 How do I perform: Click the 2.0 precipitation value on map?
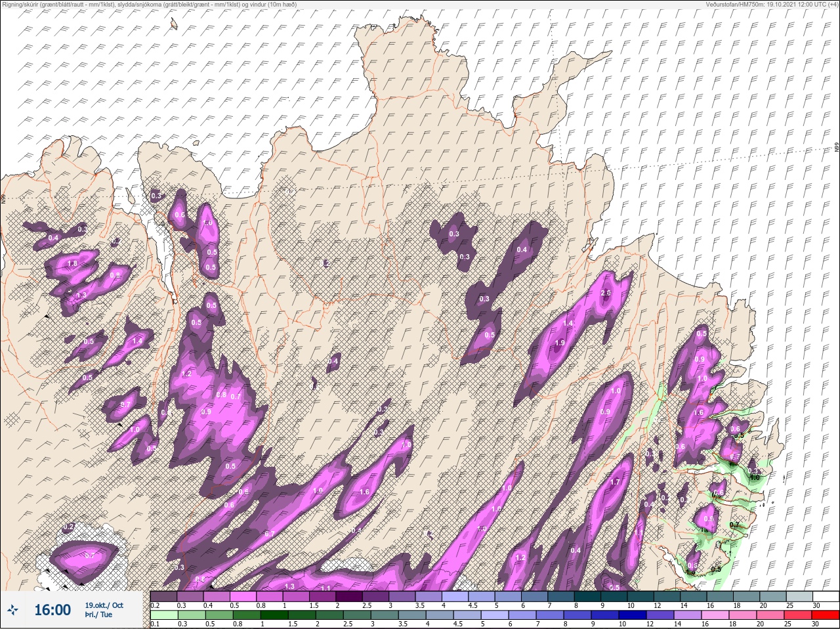click(x=606, y=293)
